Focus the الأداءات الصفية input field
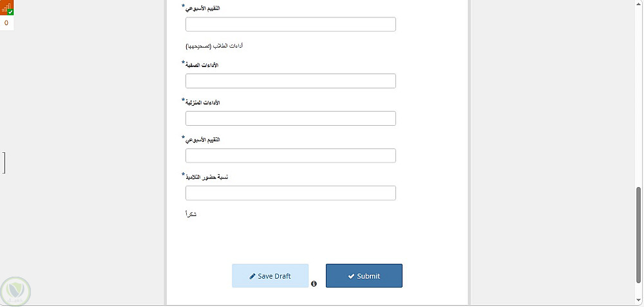The height and width of the screenshot is (307, 644). pos(290,81)
